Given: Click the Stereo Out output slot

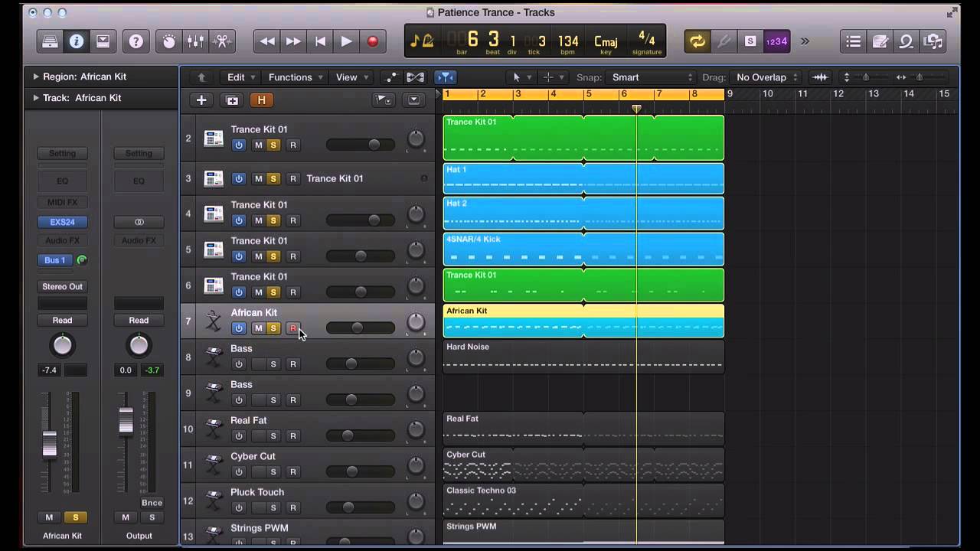Looking at the screenshot, I should pyautogui.click(x=63, y=287).
